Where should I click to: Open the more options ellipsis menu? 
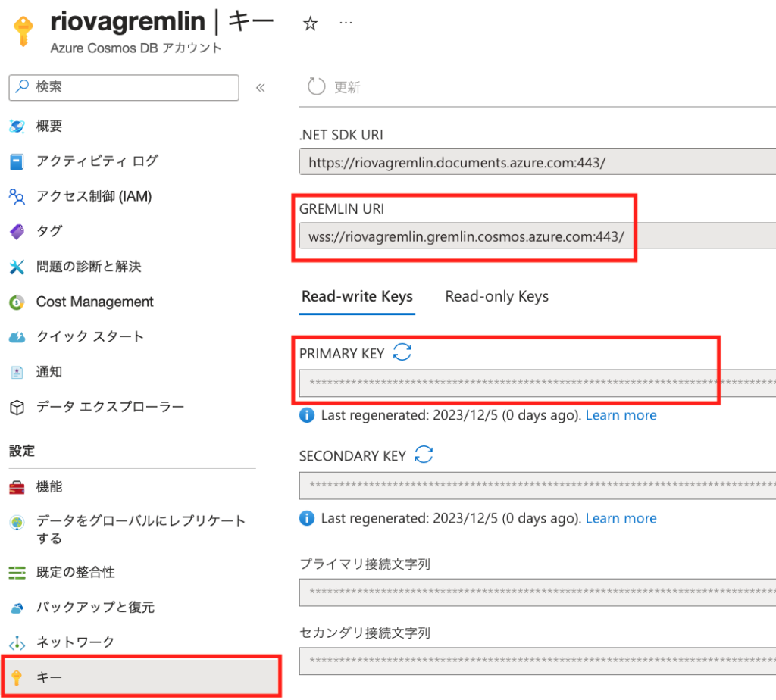(x=346, y=23)
